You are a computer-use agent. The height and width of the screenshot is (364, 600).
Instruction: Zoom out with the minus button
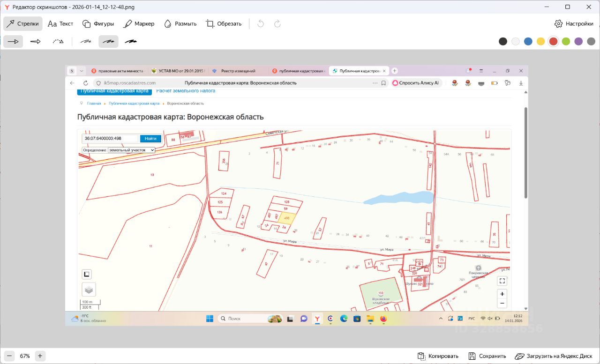point(9,356)
